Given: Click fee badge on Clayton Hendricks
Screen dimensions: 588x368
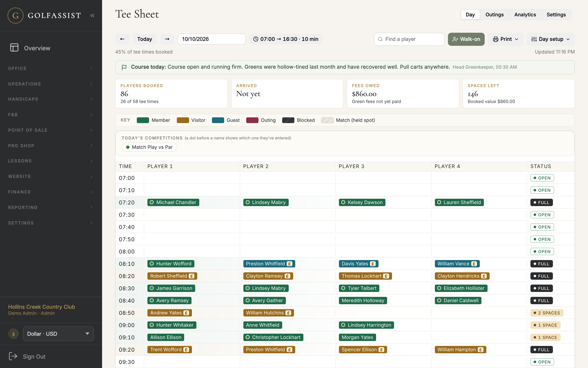Looking at the screenshot, I should tap(484, 276).
